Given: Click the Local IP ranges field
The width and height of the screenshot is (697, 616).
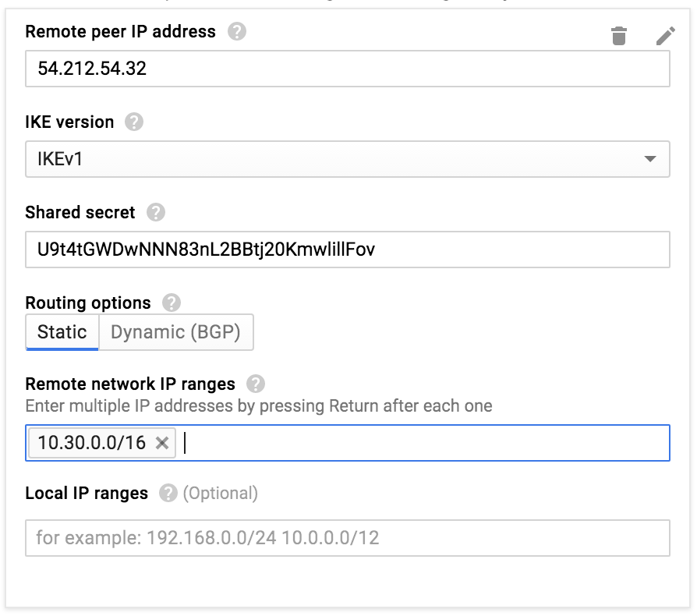Looking at the screenshot, I should [348, 538].
